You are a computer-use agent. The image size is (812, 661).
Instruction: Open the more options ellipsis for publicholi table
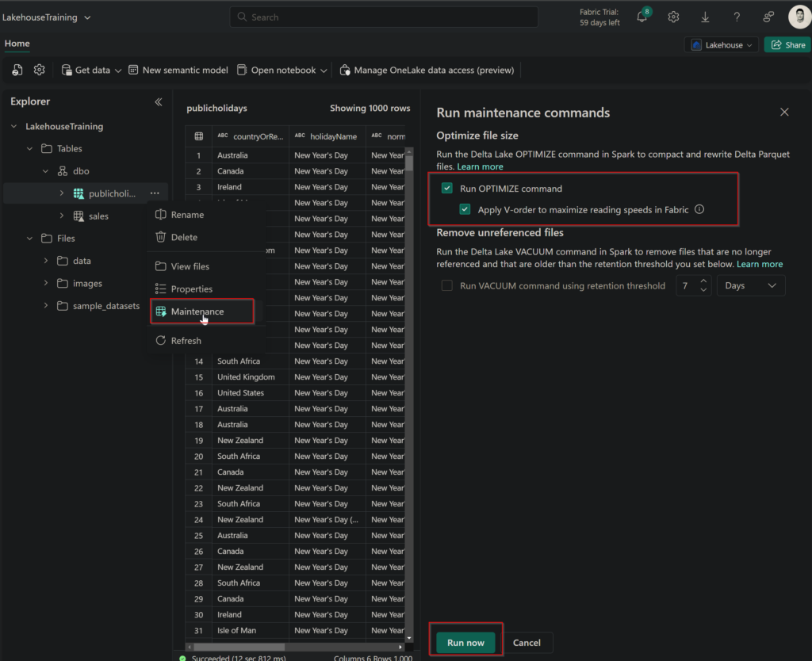tap(155, 193)
